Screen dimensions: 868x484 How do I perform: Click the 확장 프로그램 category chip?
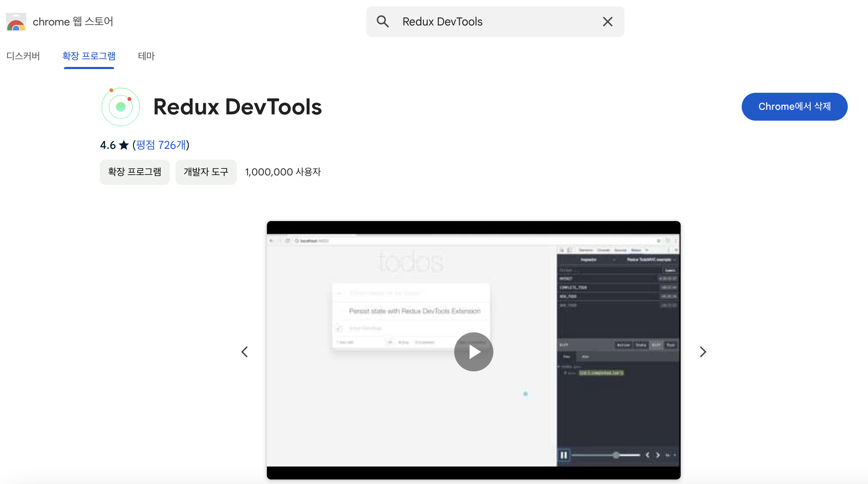pyautogui.click(x=135, y=172)
